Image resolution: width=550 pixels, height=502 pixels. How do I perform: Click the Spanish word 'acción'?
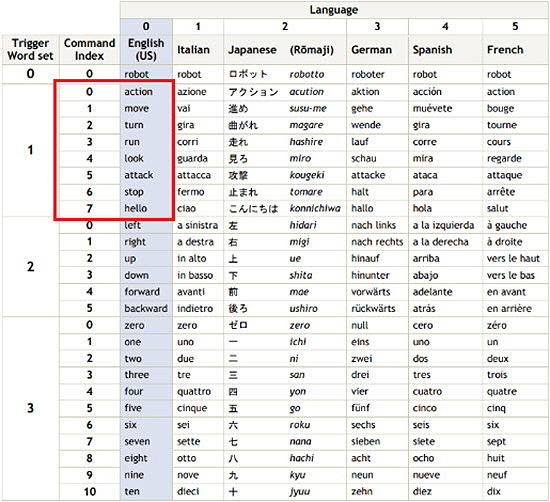pyautogui.click(x=427, y=91)
